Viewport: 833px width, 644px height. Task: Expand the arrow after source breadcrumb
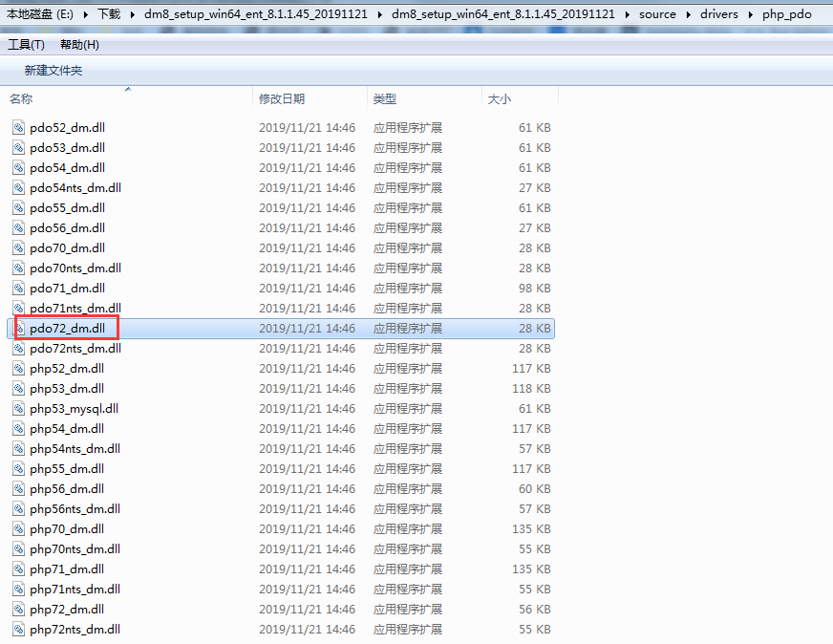689,15
